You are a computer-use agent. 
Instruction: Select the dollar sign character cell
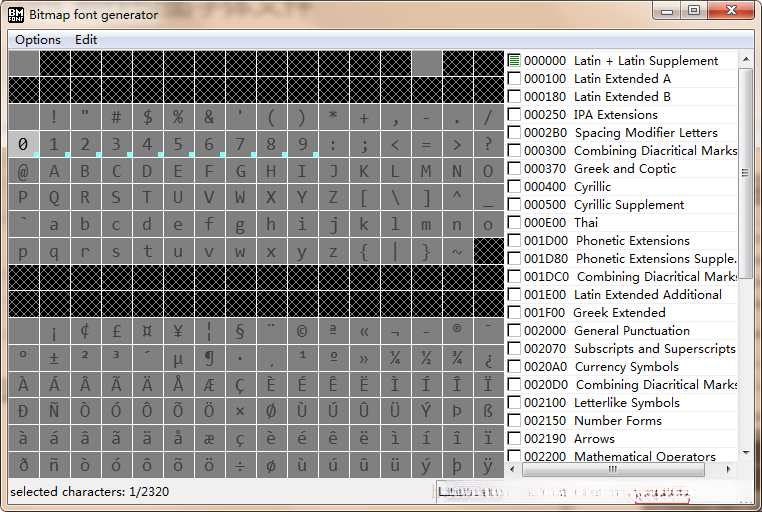pos(147,117)
